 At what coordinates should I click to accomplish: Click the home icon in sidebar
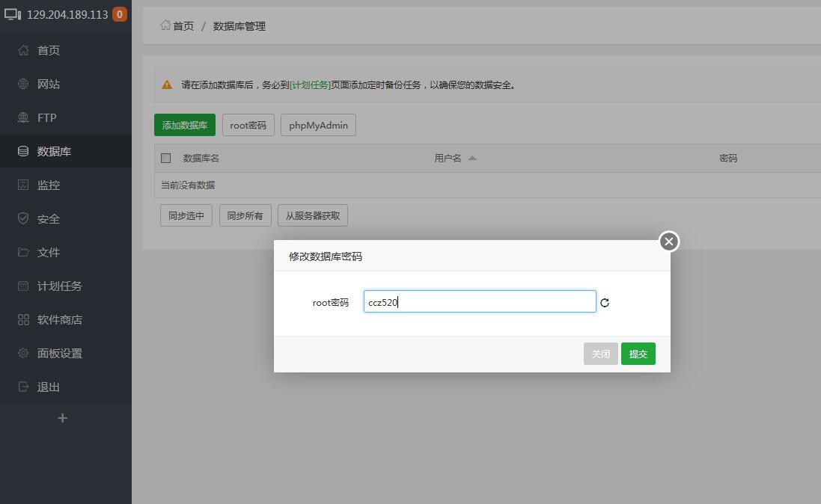23,50
